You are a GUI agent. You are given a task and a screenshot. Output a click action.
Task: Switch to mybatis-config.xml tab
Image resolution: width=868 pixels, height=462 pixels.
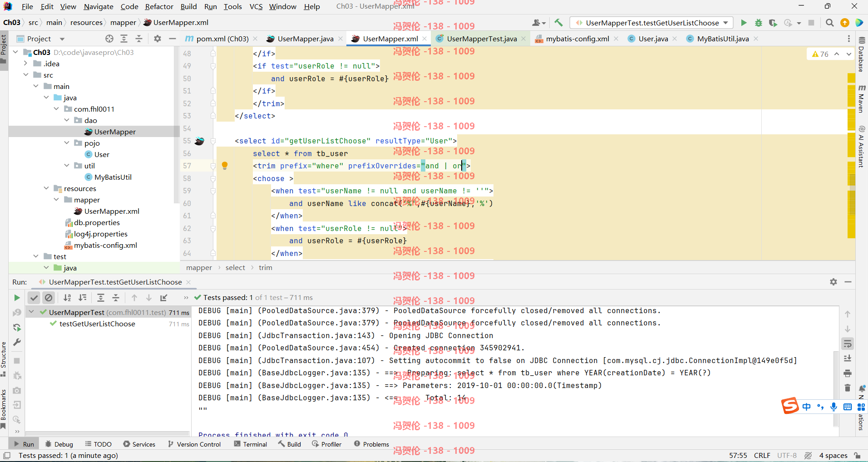577,39
